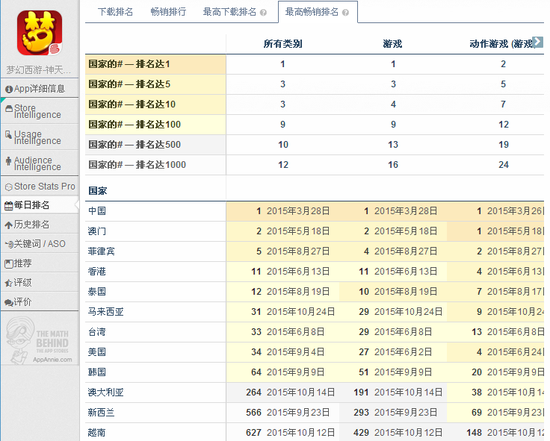Switch to 最高下载排名 tab
The height and width of the screenshot is (441, 550).
point(230,12)
